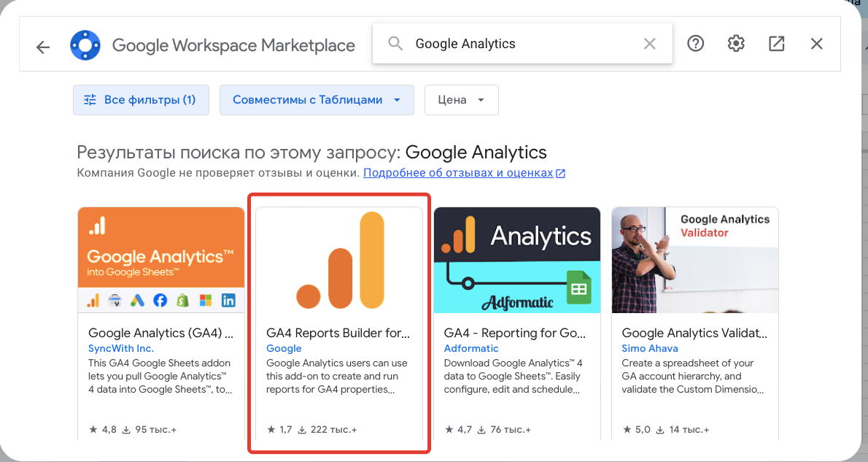Open developer link SyncWith Inc.
868x462 pixels.
pos(120,348)
